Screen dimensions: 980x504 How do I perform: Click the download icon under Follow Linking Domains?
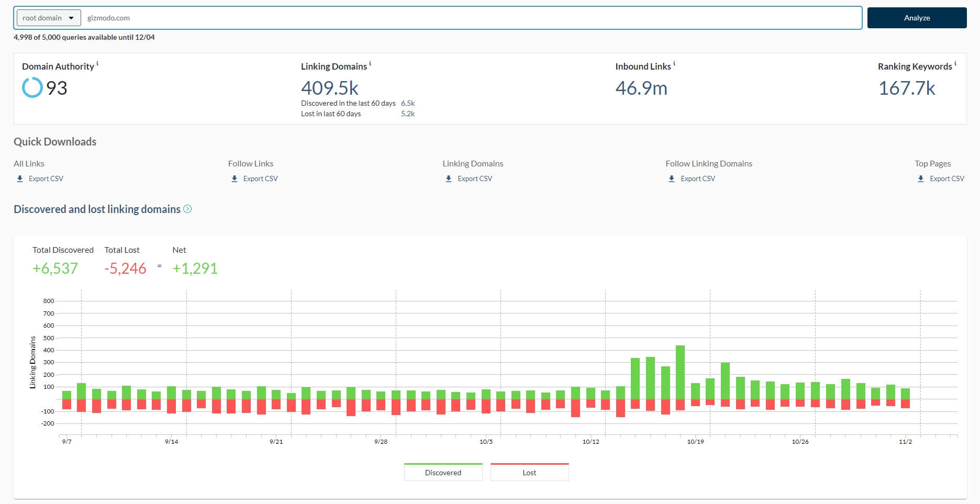(671, 178)
